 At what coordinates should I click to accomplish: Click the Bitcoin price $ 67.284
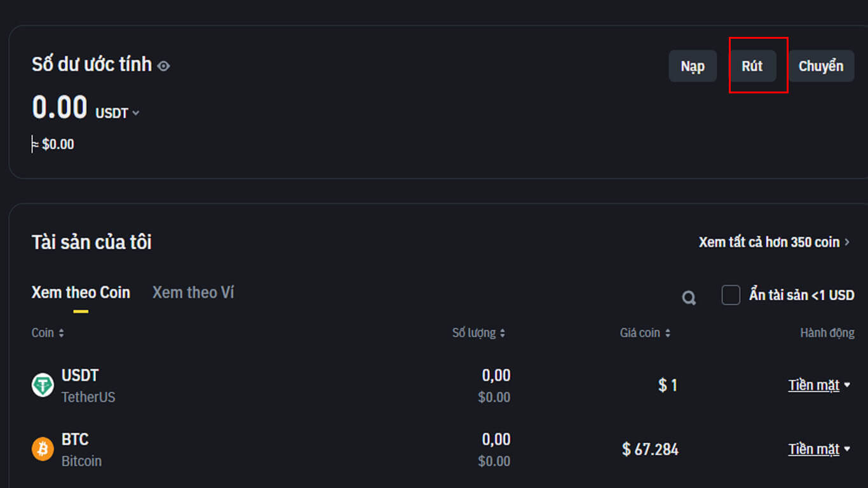tap(650, 450)
